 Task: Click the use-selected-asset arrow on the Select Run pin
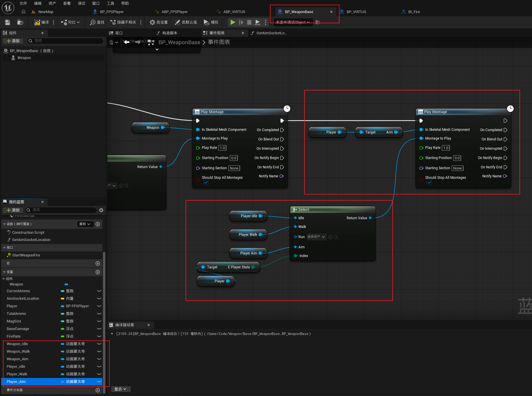(x=330, y=237)
